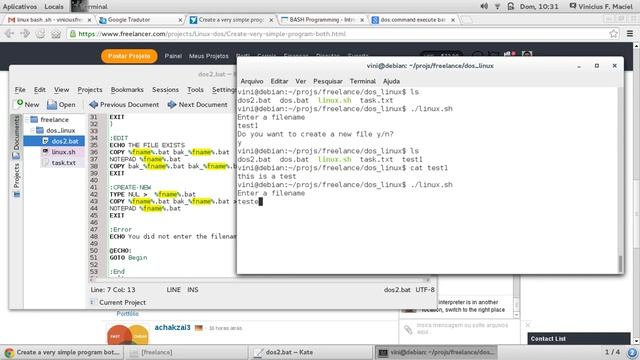Open the terminal's Ver menu
The width and height of the screenshot is (640, 360).
click(x=301, y=81)
